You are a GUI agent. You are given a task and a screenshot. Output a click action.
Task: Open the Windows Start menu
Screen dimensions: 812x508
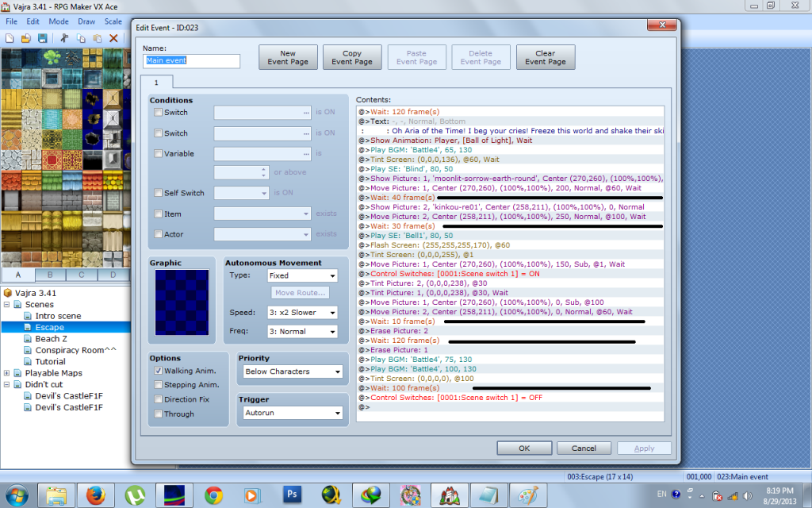pos(17,495)
